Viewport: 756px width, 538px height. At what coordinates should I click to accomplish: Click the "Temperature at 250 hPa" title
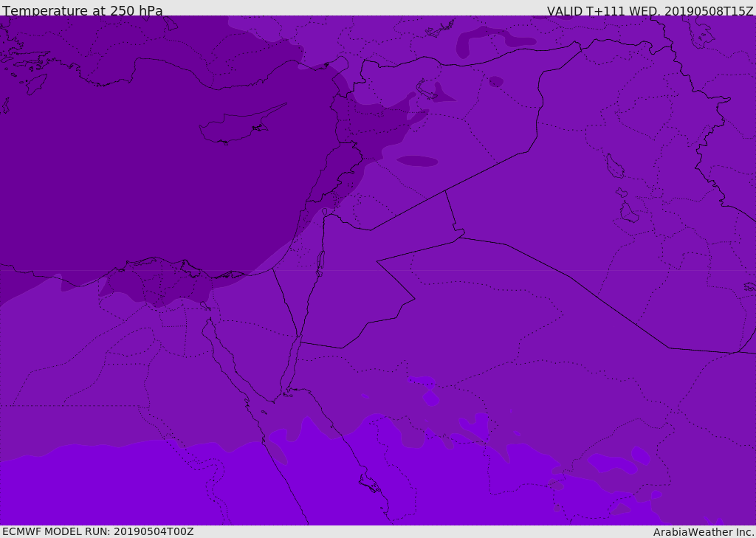point(82,10)
